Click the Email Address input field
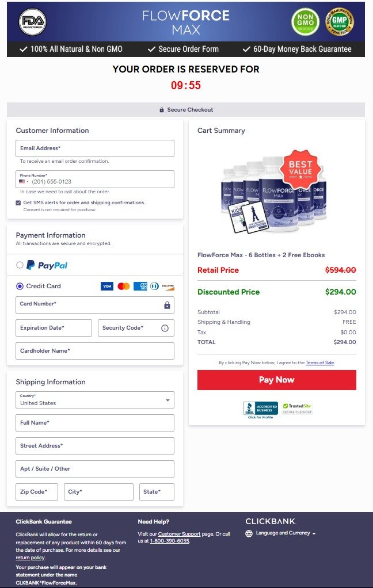 (x=94, y=148)
